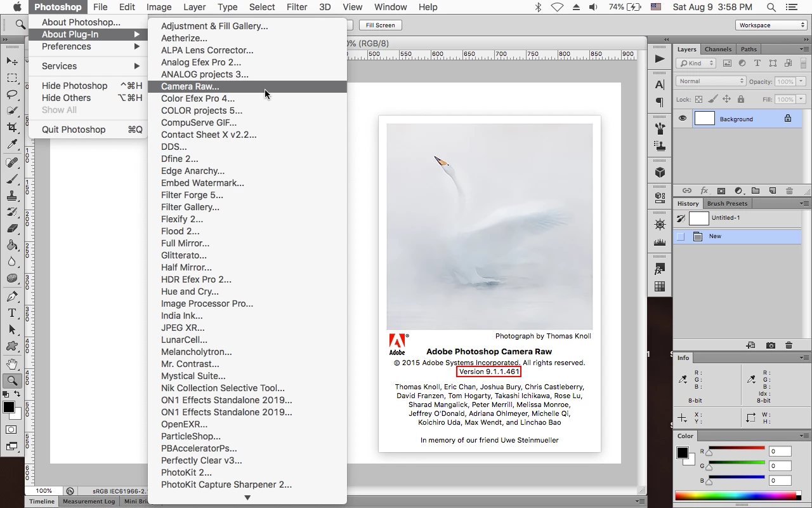Select the Move tool in the toolbox
The height and width of the screenshot is (508, 812).
tap(12, 61)
